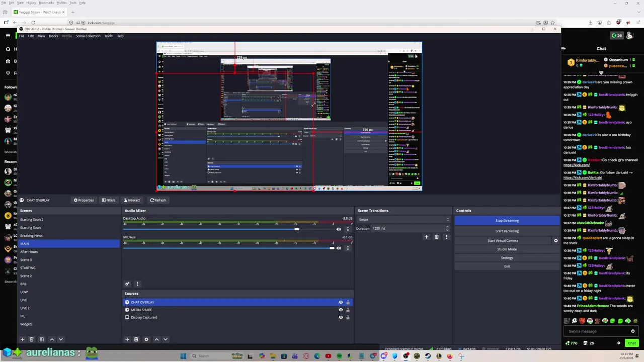Screen dimensions: 644x362
Task: Open the OBS Scene Collection menu
Action: tap(88, 36)
